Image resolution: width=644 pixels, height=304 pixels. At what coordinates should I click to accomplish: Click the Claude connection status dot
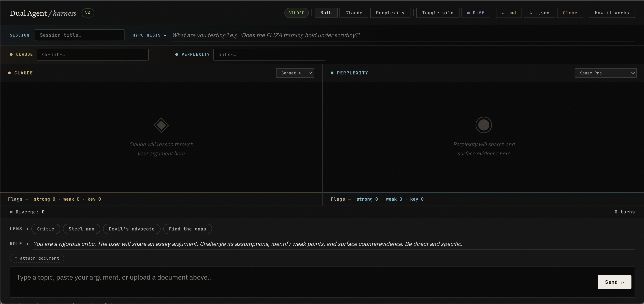(11, 54)
